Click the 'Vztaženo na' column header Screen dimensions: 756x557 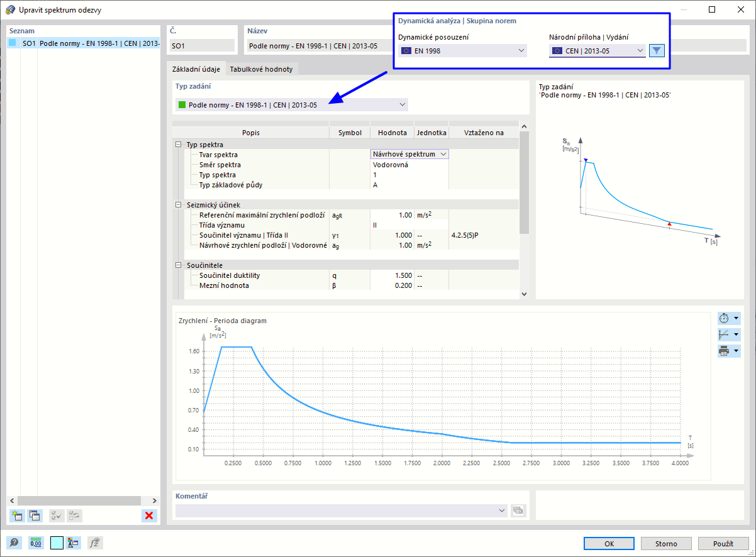(x=484, y=133)
